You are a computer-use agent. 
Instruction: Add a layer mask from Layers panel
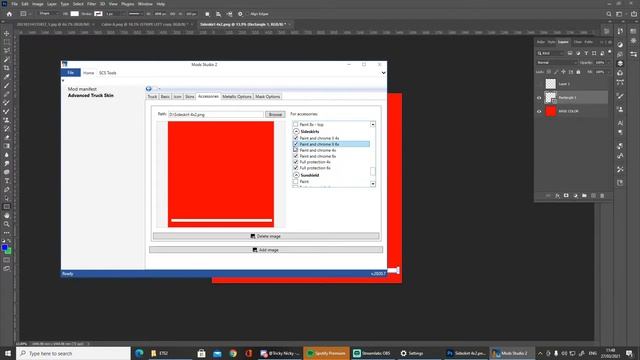tap(566, 196)
